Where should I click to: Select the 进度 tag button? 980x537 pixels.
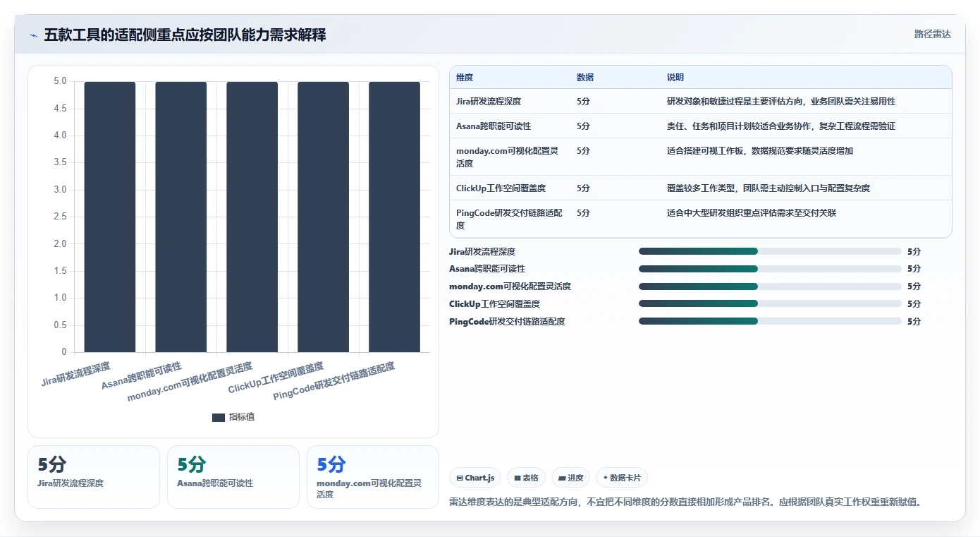pos(570,478)
